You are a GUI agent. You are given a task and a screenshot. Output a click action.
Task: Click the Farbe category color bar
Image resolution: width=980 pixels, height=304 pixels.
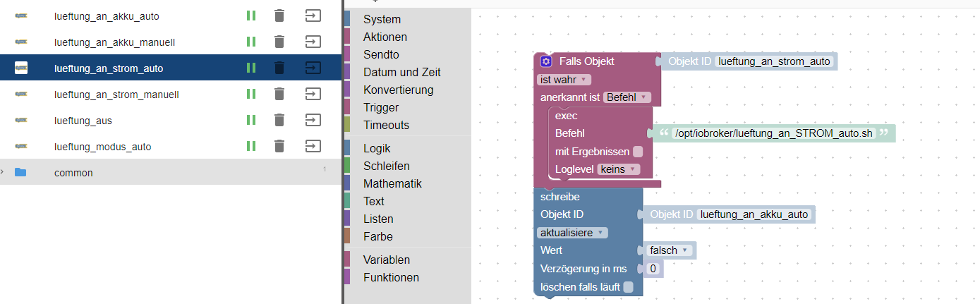tap(347, 236)
